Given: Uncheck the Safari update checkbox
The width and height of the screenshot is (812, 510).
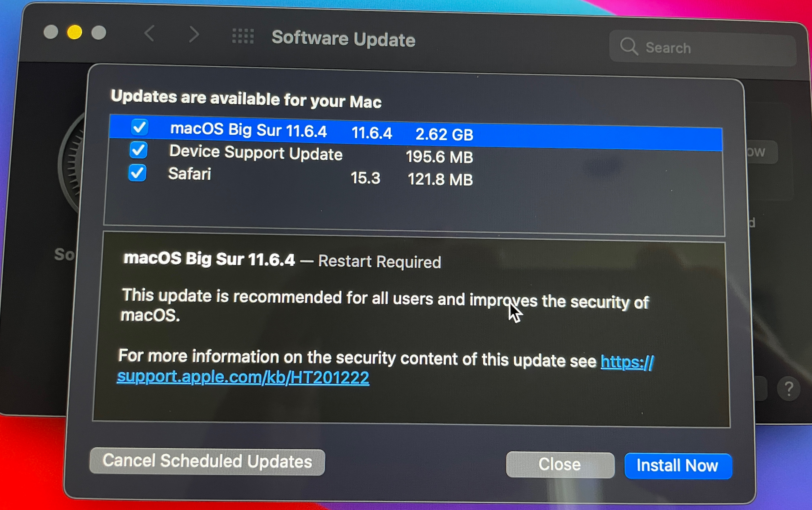Looking at the screenshot, I should [x=137, y=173].
